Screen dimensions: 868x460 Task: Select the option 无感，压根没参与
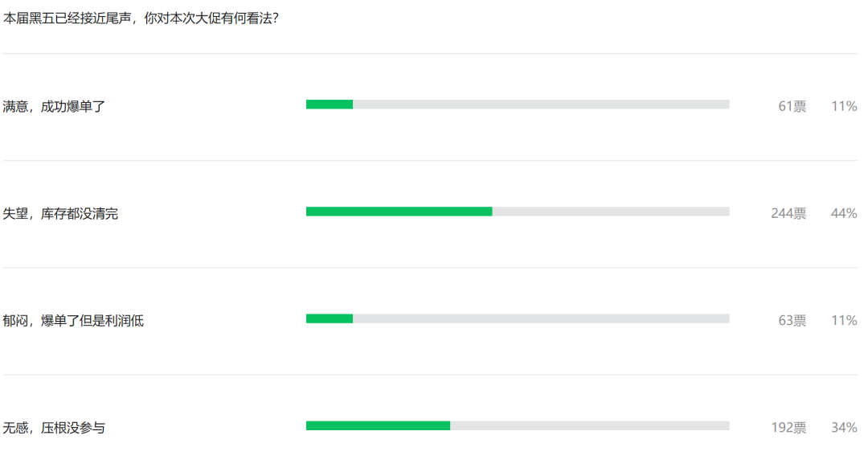(54, 427)
